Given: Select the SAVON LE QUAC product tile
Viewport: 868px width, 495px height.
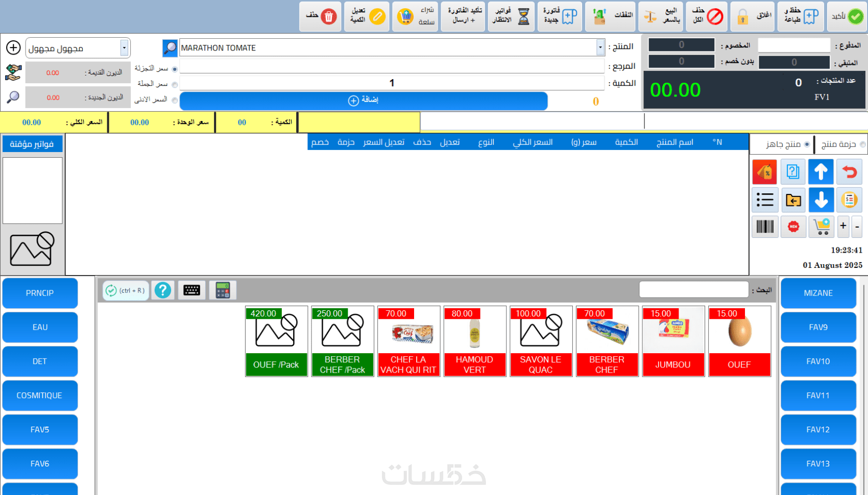Looking at the screenshot, I should click(541, 341).
